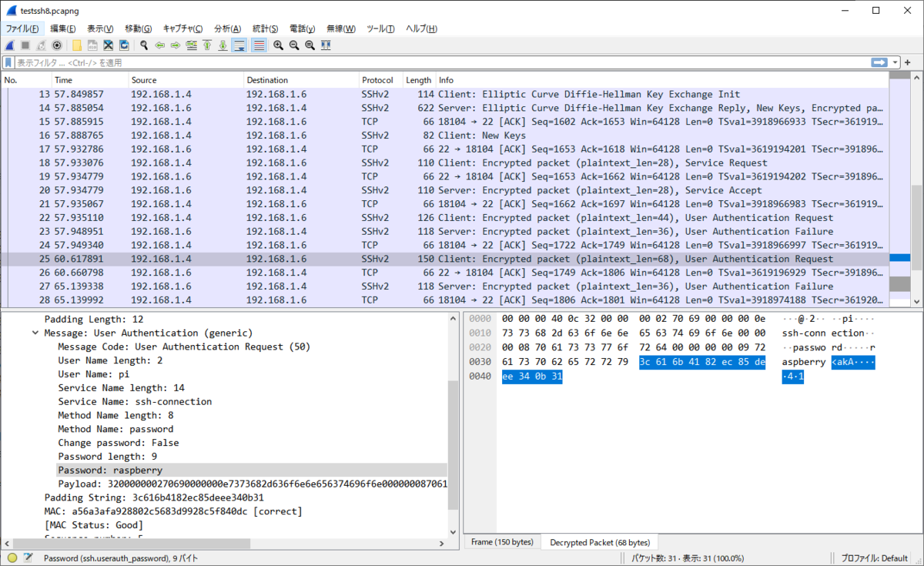The image size is (924, 566).
Task: Stop the running capture
Action: tap(25, 45)
